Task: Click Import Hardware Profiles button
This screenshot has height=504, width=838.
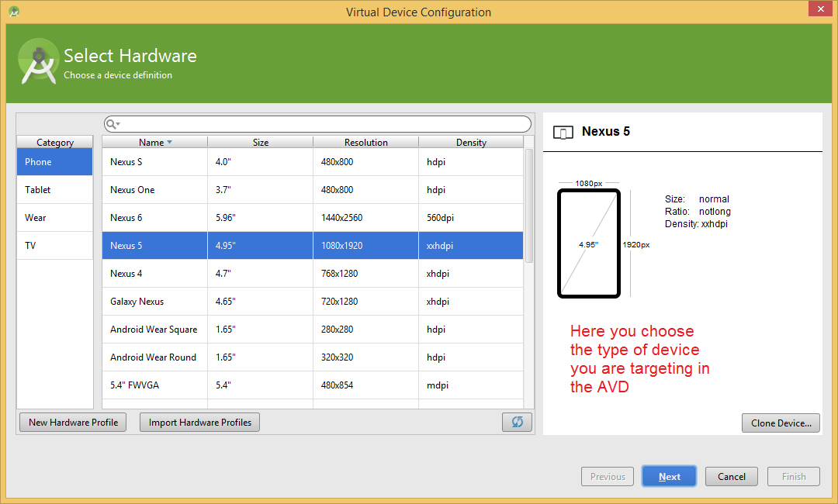Action: click(x=200, y=423)
